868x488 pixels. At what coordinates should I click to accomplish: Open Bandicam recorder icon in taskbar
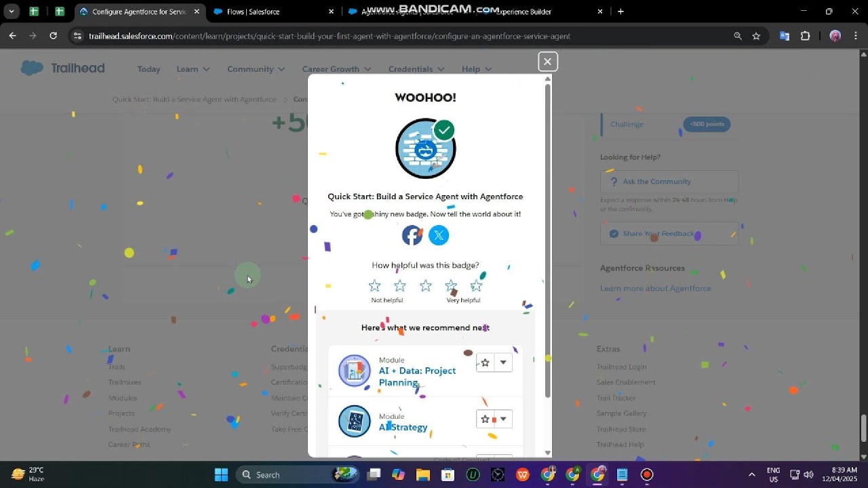pyautogui.click(x=647, y=474)
